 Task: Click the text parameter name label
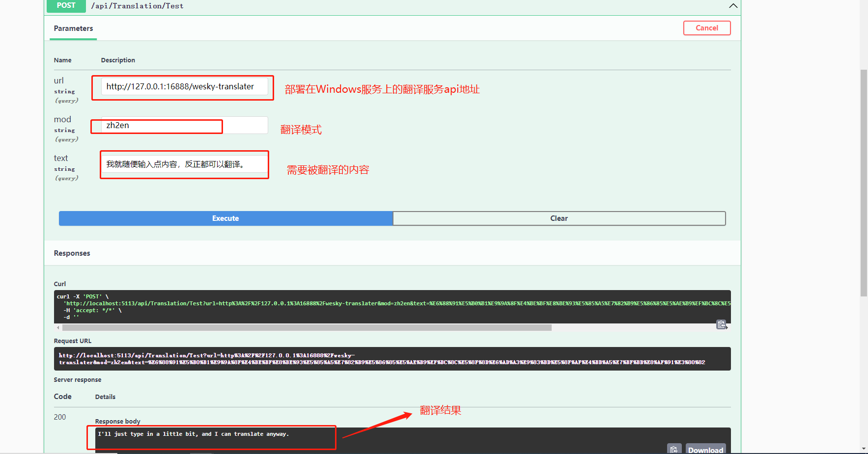pyautogui.click(x=61, y=158)
